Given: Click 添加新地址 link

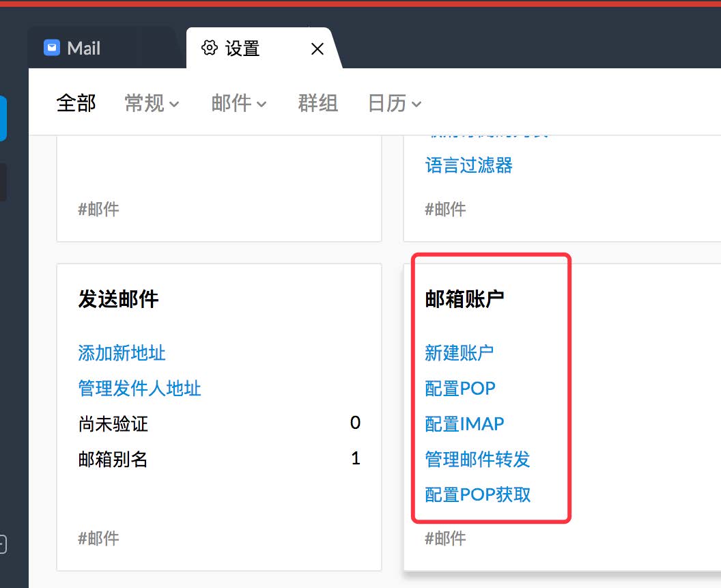Looking at the screenshot, I should tap(122, 353).
